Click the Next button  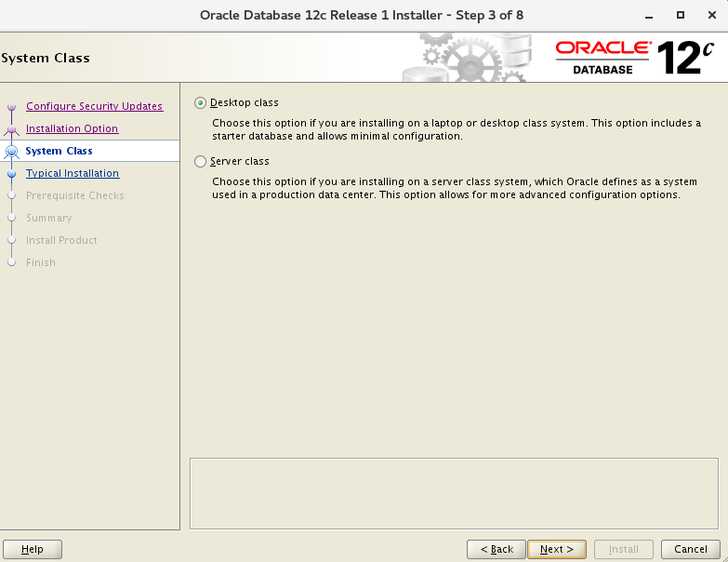pyautogui.click(x=557, y=550)
